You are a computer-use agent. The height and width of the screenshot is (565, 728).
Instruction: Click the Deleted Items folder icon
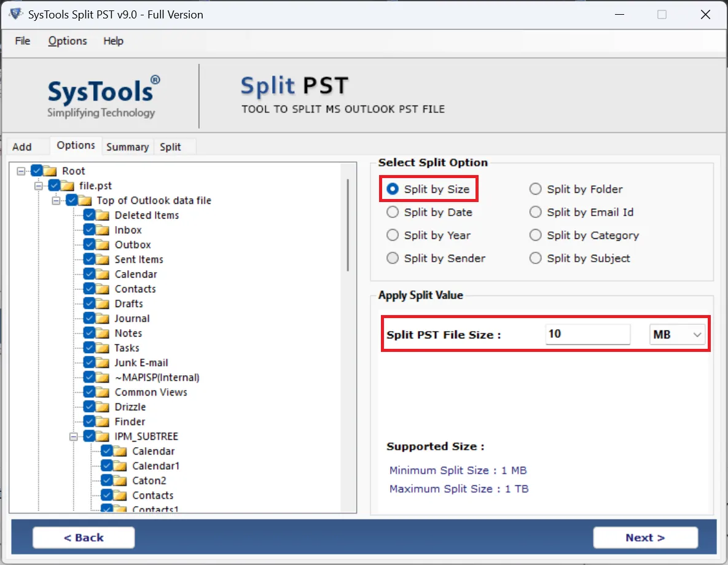coord(102,216)
